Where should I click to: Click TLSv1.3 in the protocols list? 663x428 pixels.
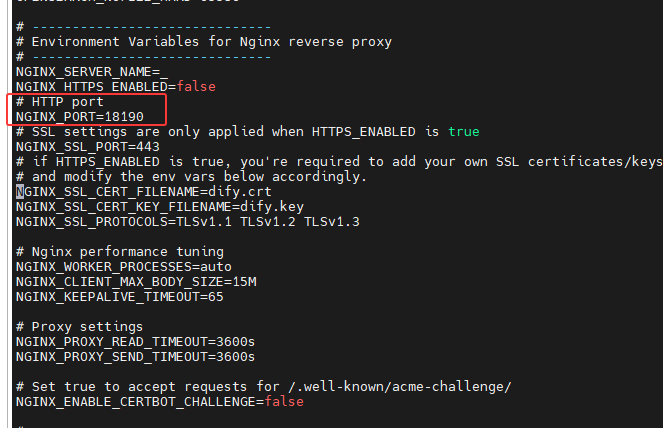tap(331, 221)
